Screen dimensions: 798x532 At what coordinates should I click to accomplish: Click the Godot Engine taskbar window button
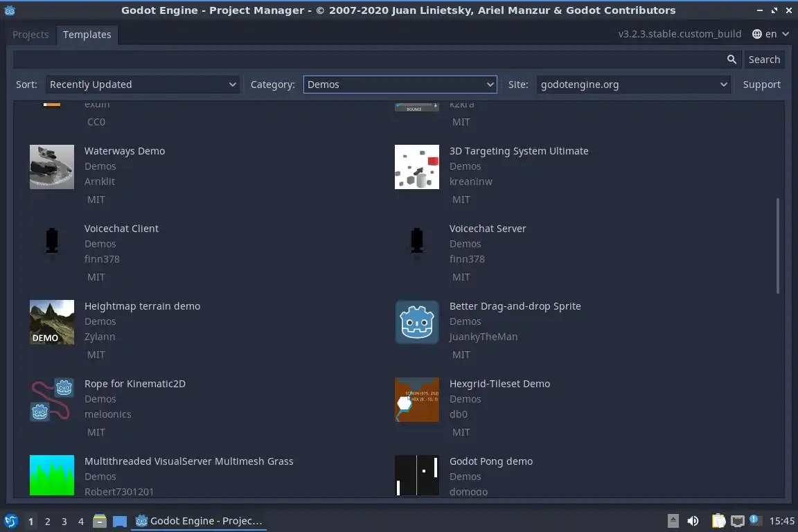199,522
